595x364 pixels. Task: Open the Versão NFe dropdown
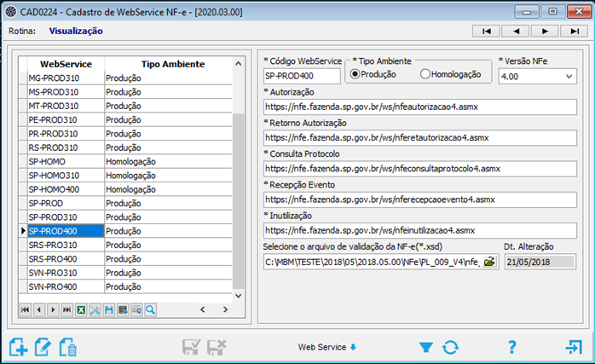click(x=569, y=76)
